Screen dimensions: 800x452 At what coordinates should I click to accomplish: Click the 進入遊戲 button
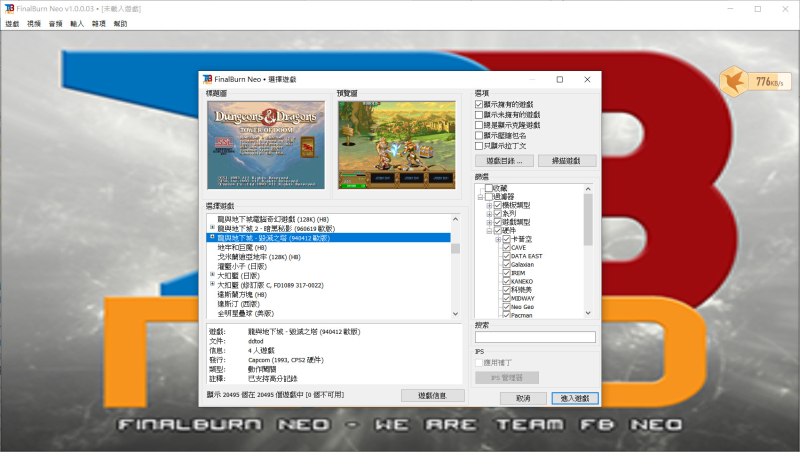pyautogui.click(x=574, y=398)
